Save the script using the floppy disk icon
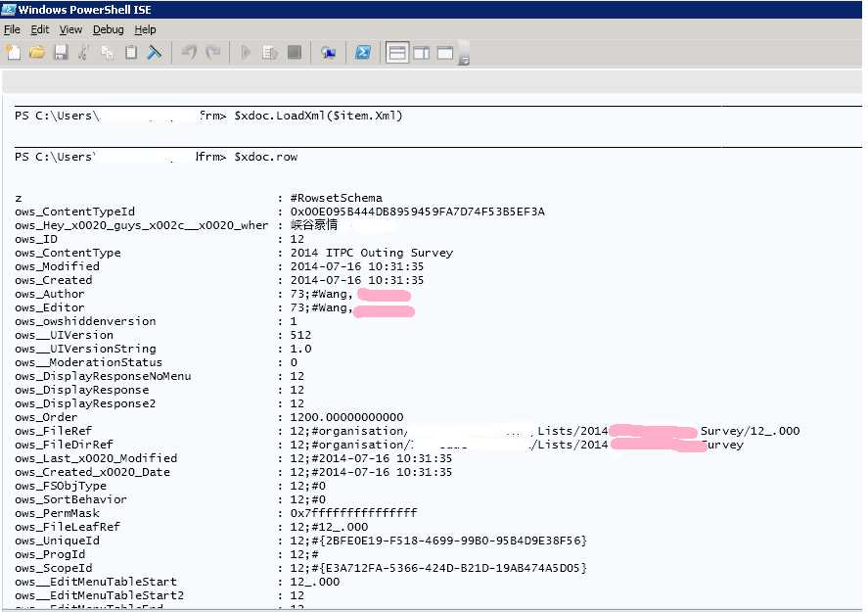 pos(61,53)
